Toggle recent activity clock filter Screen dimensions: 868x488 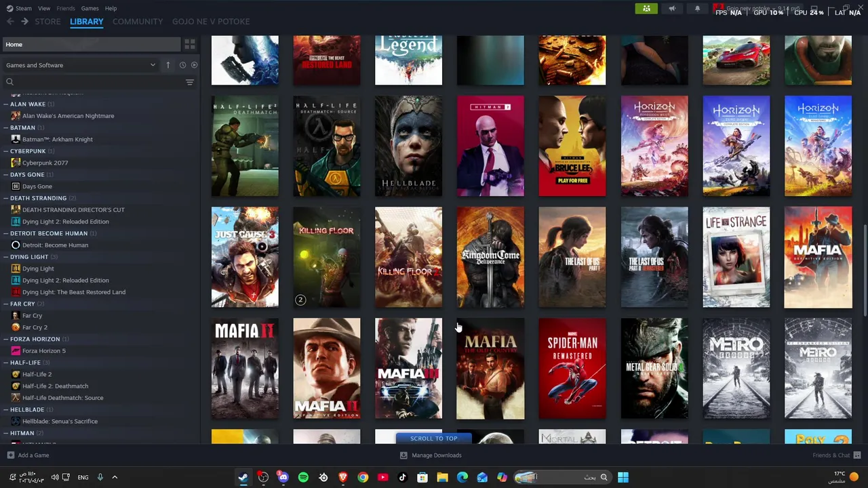182,65
